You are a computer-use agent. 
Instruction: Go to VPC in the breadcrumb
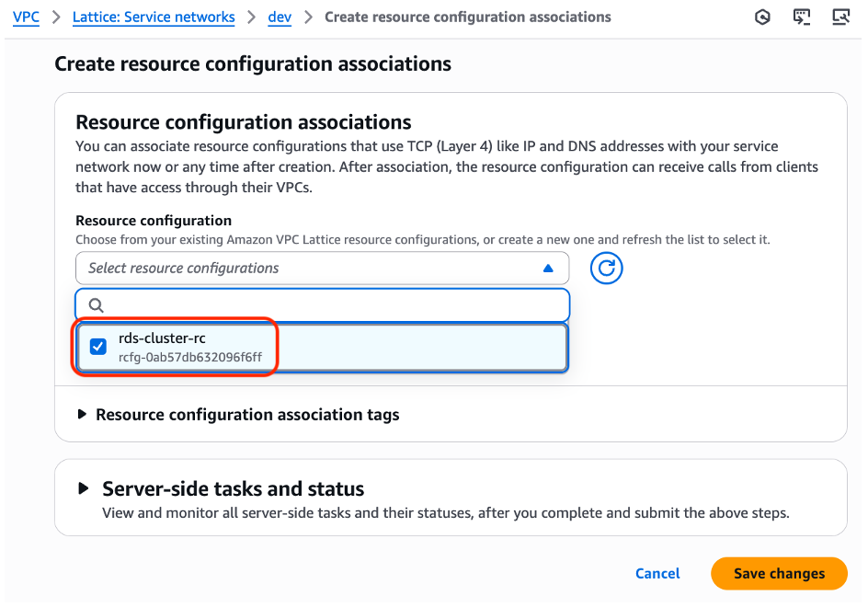point(26,17)
